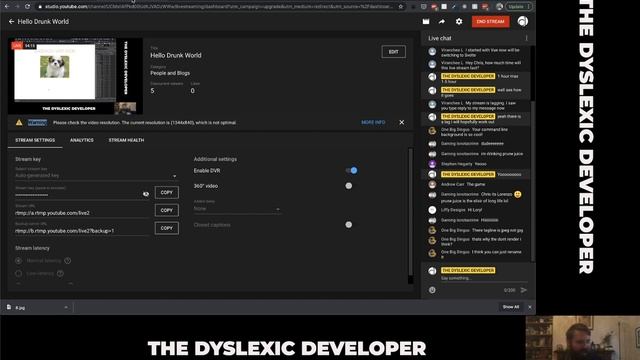Click the Say something chat input
Image resolution: width=640 pixels, height=360 pixels.
484,278
